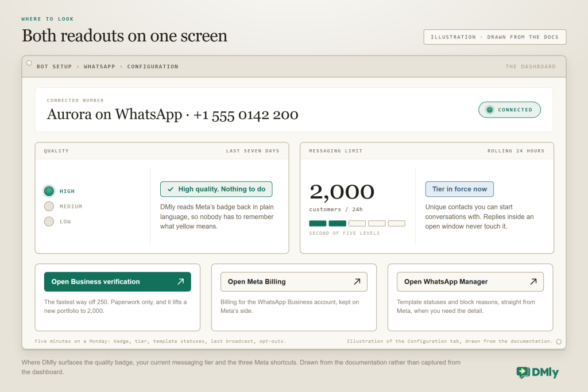Click 'Template statuses and block reasons' description

pyautogui.click(x=466, y=306)
